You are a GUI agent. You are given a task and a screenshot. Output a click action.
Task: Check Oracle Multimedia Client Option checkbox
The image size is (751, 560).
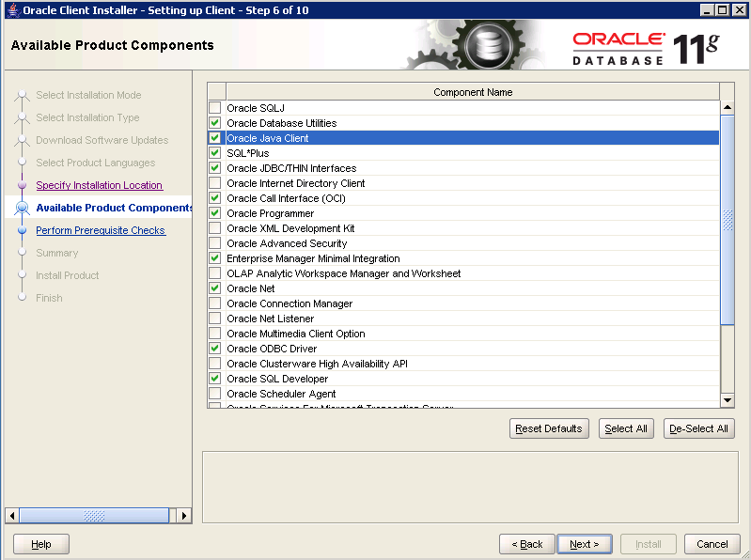coord(215,334)
